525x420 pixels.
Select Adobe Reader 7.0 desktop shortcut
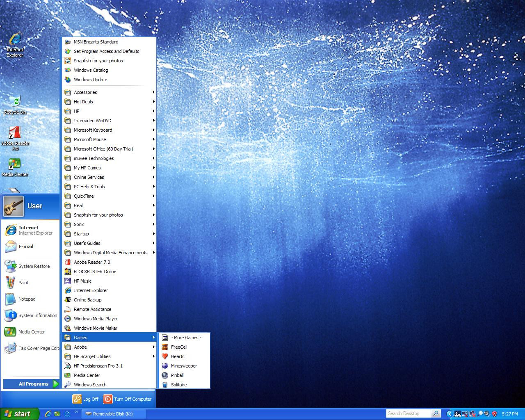click(x=15, y=138)
